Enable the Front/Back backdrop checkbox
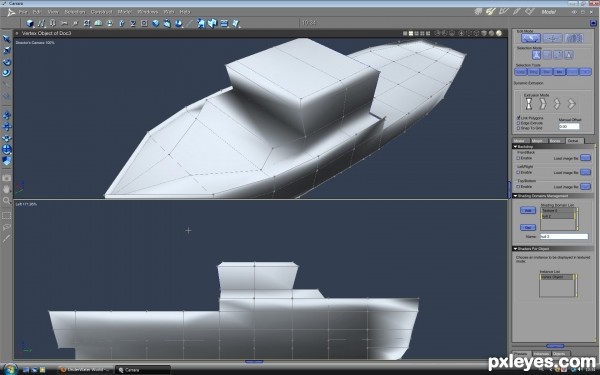The height and width of the screenshot is (375, 600). (x=518, y=158)
